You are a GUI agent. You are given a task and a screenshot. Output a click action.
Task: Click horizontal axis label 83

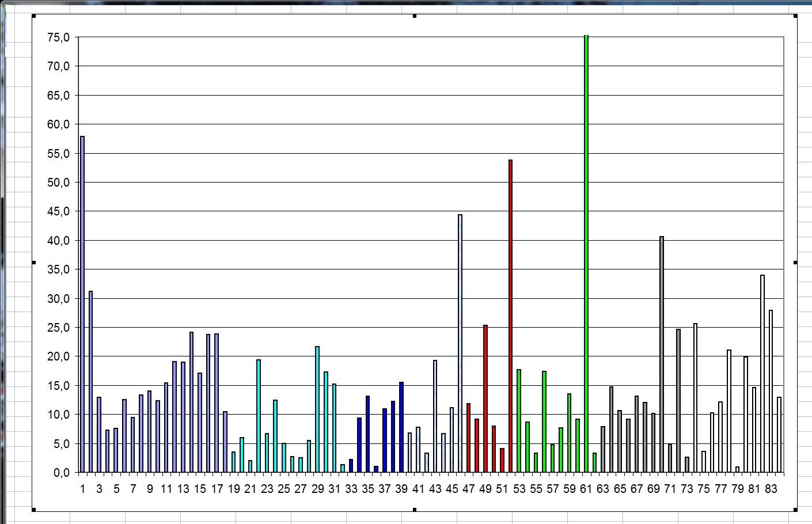tap(771, 489)
